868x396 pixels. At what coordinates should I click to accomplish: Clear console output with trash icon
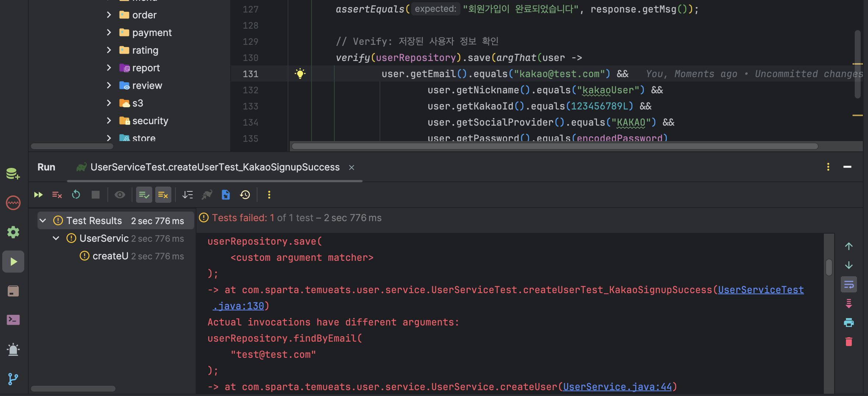pyautogui.click(x=849, y=342)
